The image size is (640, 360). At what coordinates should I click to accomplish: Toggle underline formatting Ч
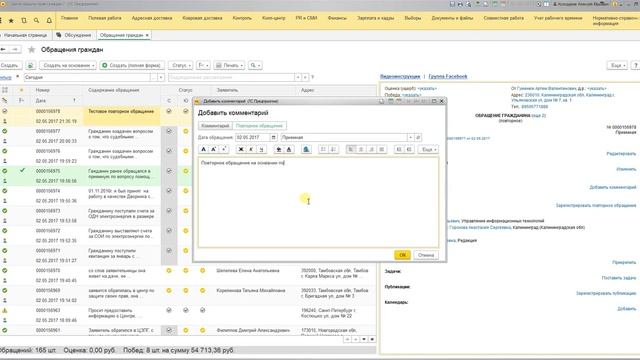[261, 149]
